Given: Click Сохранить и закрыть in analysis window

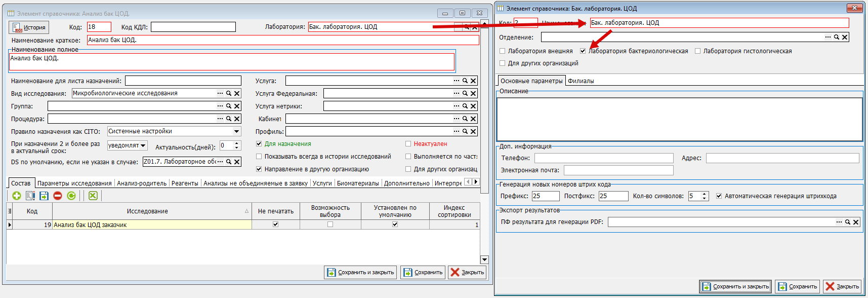Looking at the screenshot, I should [360, 272].
